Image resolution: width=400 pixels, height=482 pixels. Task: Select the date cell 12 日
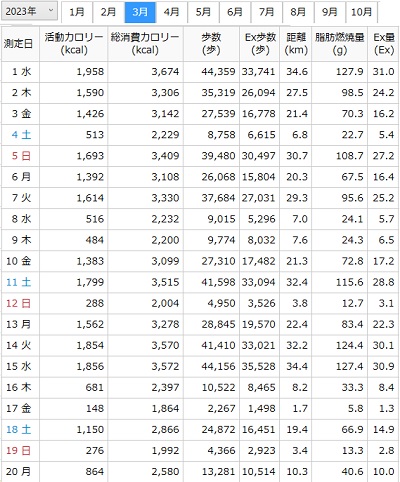(x=19, y=303)
